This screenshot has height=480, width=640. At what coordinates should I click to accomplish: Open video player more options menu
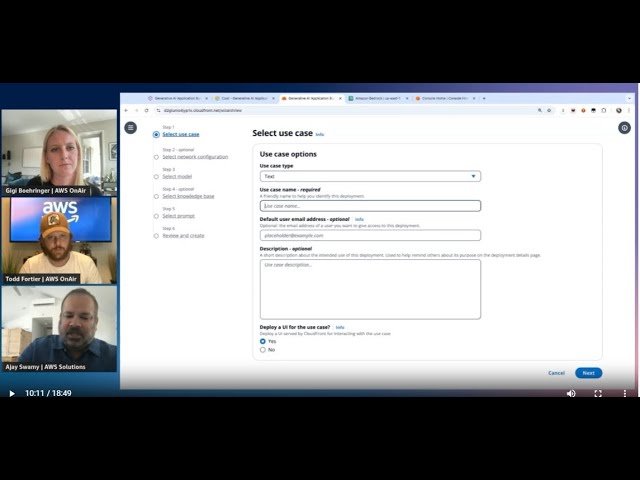click(624, 393)
